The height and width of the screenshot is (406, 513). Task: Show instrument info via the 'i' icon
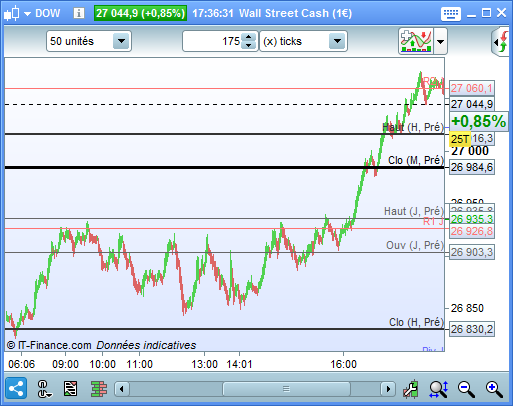pyautogui.click(x=79, y=13)
